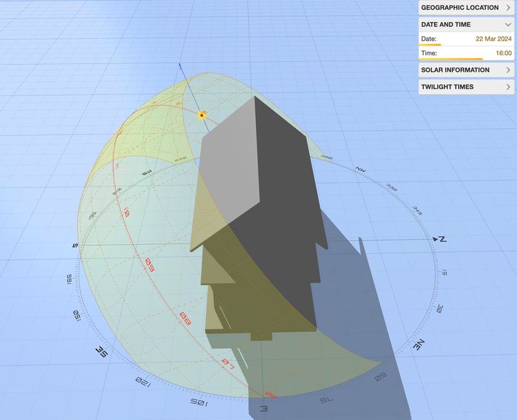Expand the Twilight Times panel
The width and height of the screenshot is (517, 420).
tap(466, 87)
